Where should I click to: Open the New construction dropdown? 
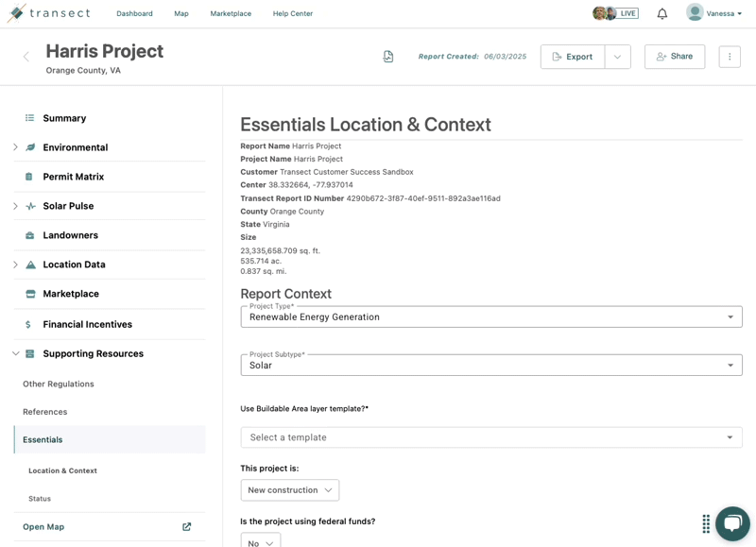[290, 490]
